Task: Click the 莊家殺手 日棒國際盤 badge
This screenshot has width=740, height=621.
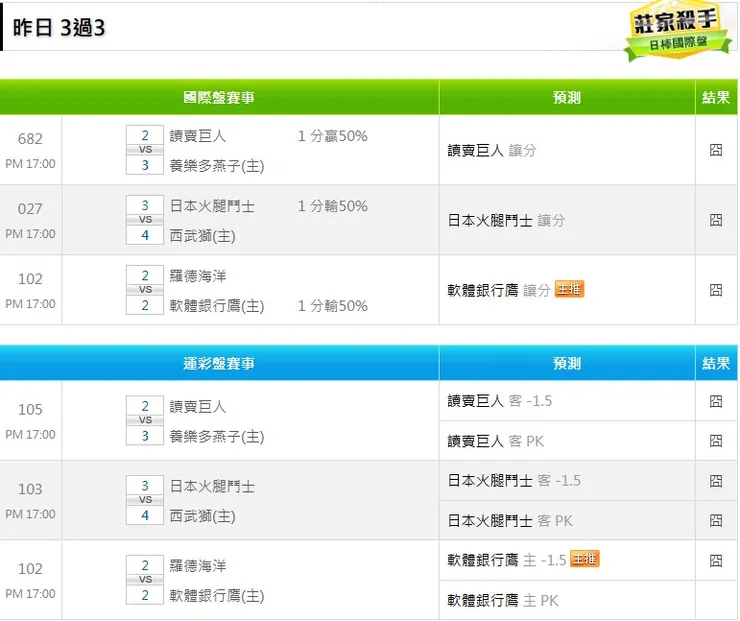Action: (677, 31)
